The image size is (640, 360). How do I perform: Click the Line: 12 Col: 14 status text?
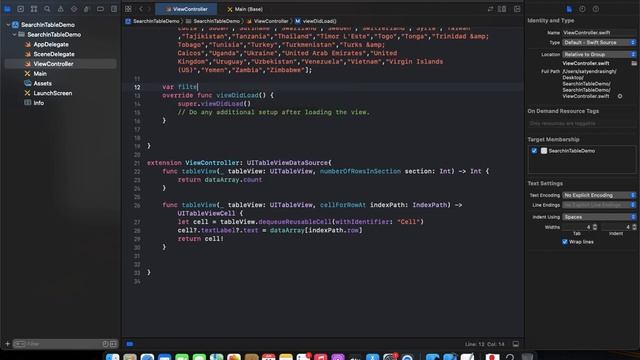(x=484, y=344)
